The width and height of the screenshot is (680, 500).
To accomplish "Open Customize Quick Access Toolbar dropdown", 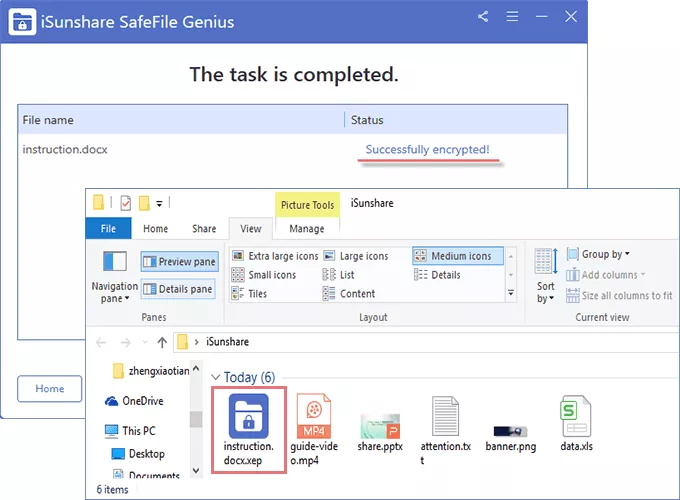I will click(159, 203).
